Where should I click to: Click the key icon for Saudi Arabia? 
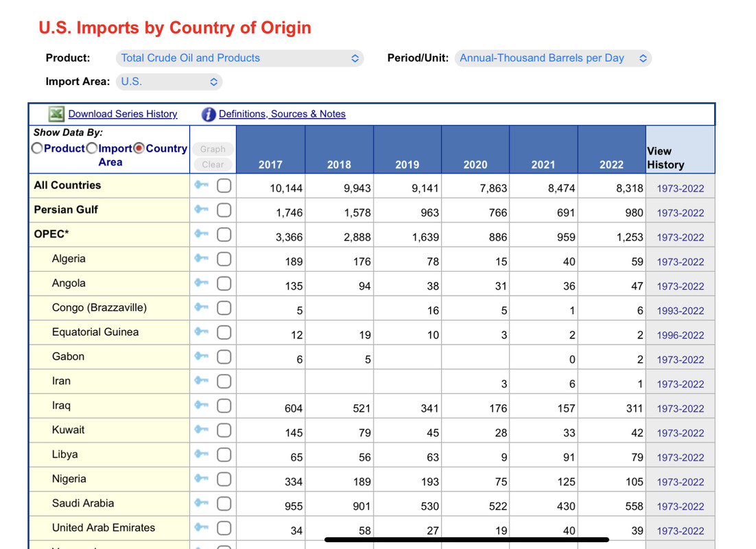tap(202, 503)
